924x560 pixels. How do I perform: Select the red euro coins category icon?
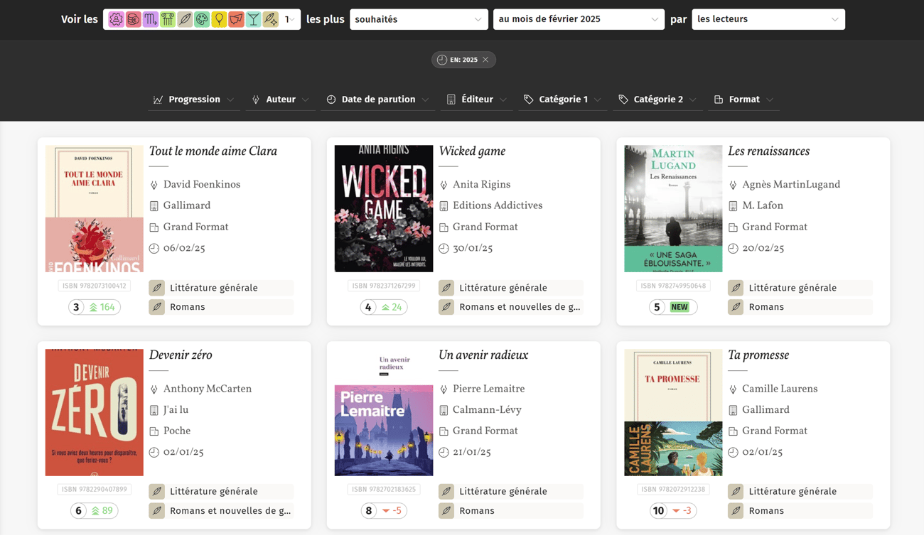pos(133,19)
